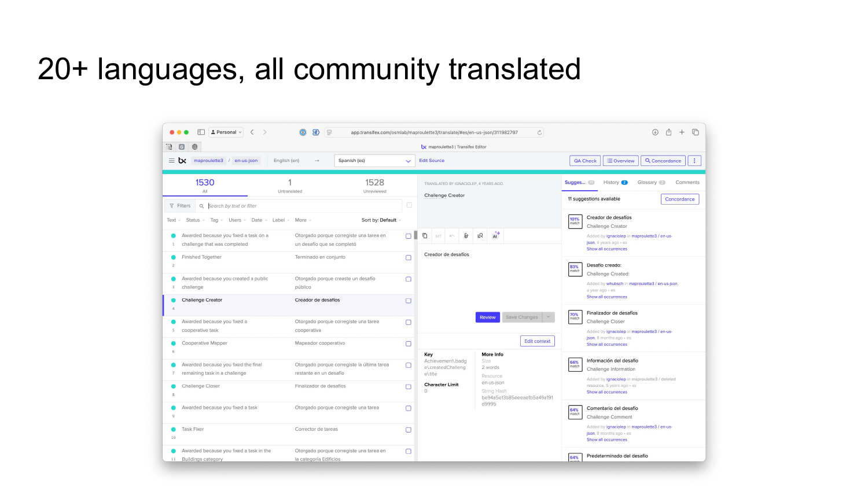
Task: Expand the Status filter dropdown
Action: pyautogui.click(x=195, y=220)
